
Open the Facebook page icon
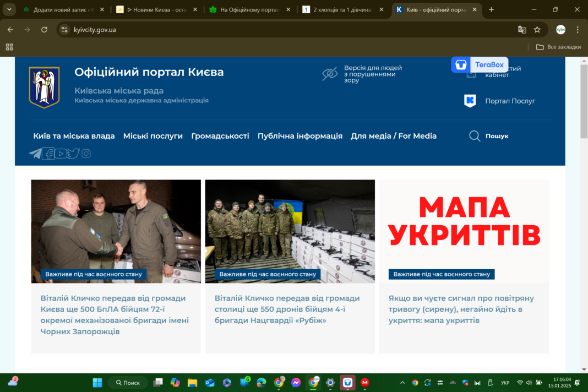(x=48, y=154)
